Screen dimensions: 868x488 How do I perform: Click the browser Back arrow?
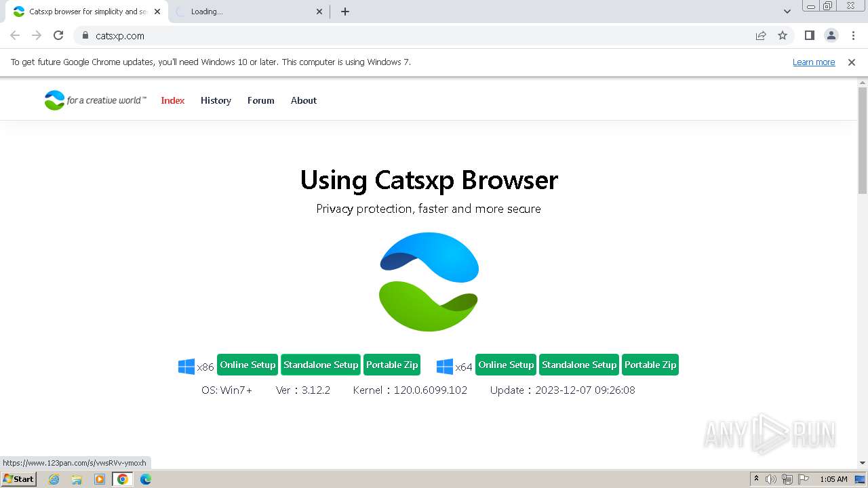tap(15, 36)
